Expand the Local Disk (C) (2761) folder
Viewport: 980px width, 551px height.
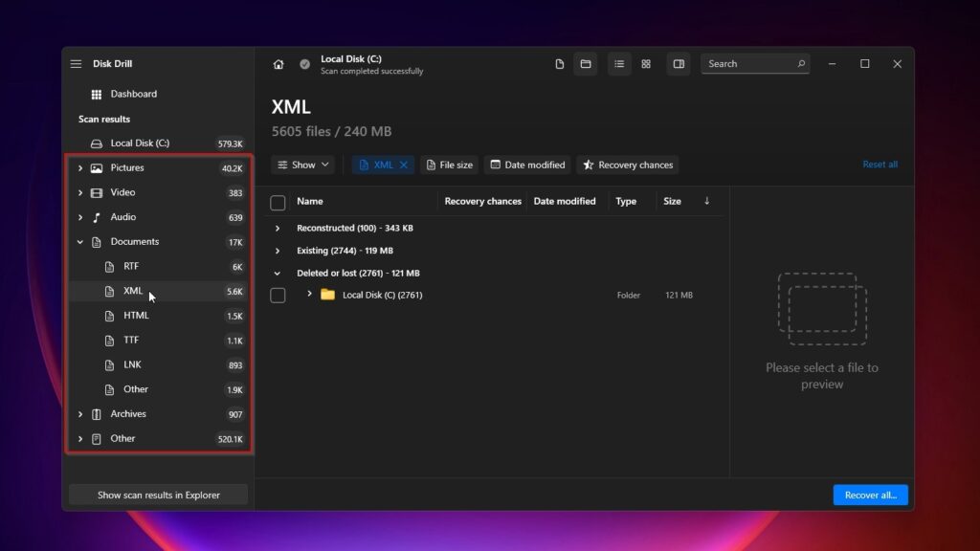coord(309,295)
